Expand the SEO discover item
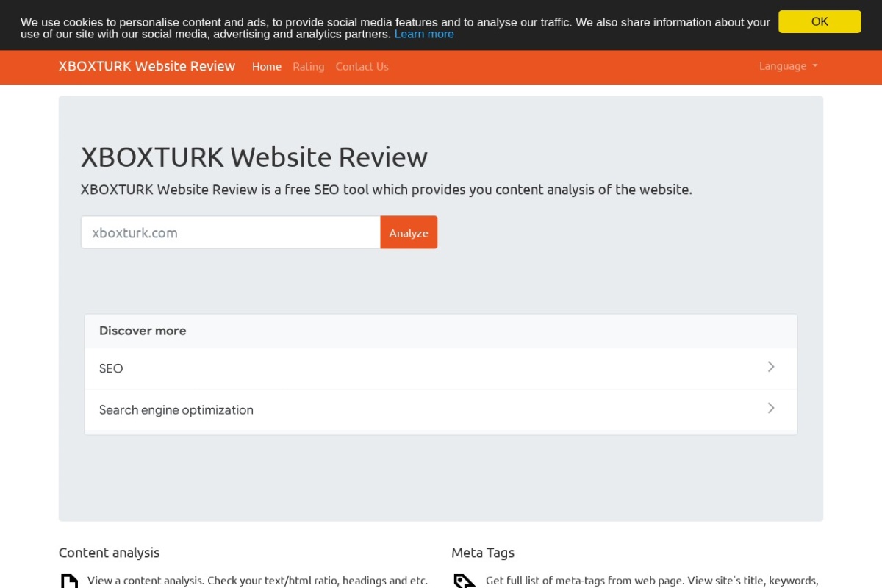Viewport: 882px width, 588px height. (x=441, y=368)
